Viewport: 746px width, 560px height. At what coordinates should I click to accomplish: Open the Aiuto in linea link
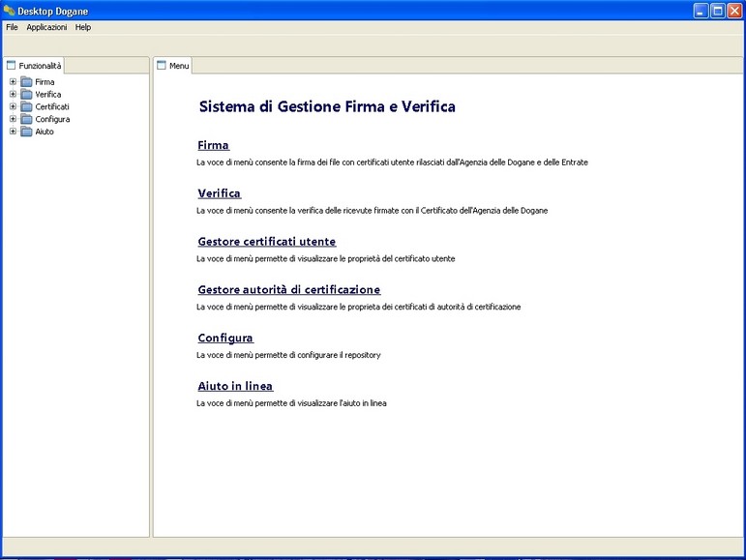click(235, 386)
